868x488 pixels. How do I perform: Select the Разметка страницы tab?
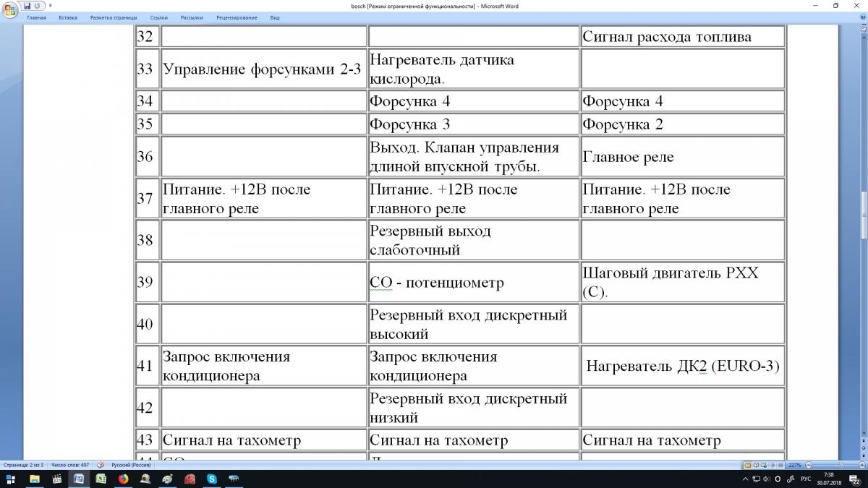(x=114, y=17)
